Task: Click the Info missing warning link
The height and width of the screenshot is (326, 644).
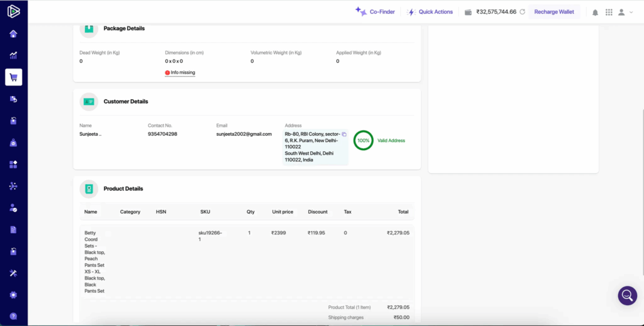Action: [x=180, y=73]
